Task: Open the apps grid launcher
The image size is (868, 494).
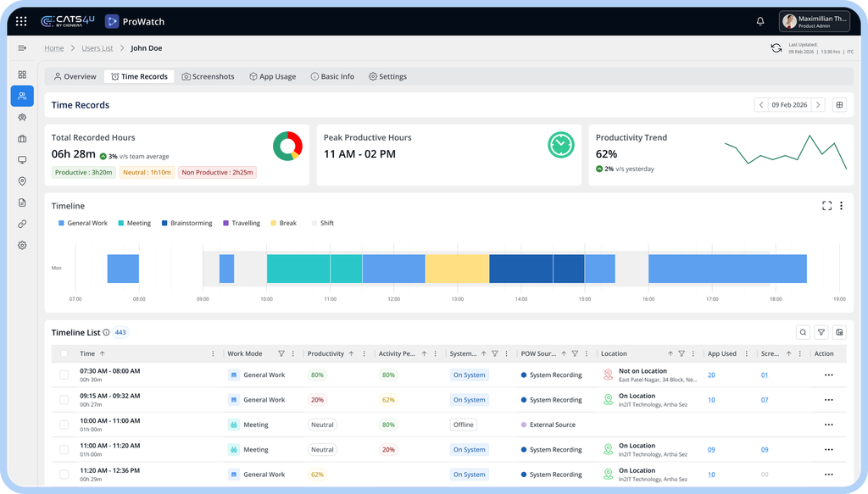Action: pyautogui.click(x=21, y=21)
